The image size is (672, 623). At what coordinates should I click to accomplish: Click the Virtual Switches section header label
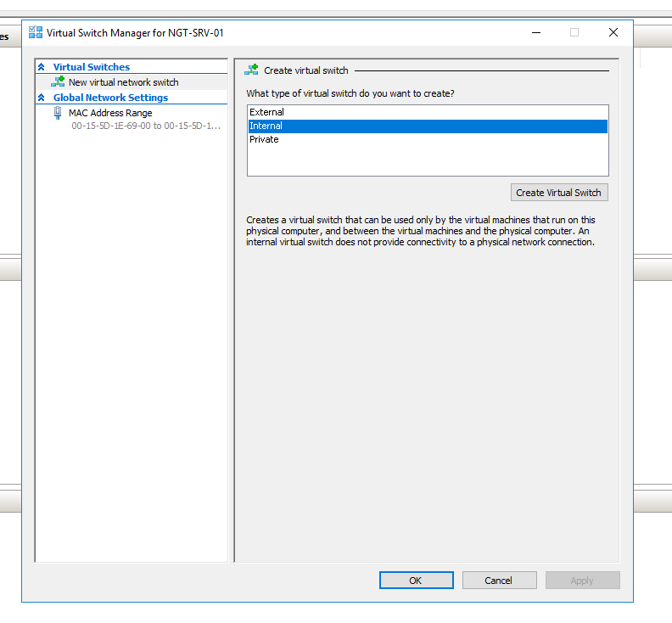click(92, 67)
